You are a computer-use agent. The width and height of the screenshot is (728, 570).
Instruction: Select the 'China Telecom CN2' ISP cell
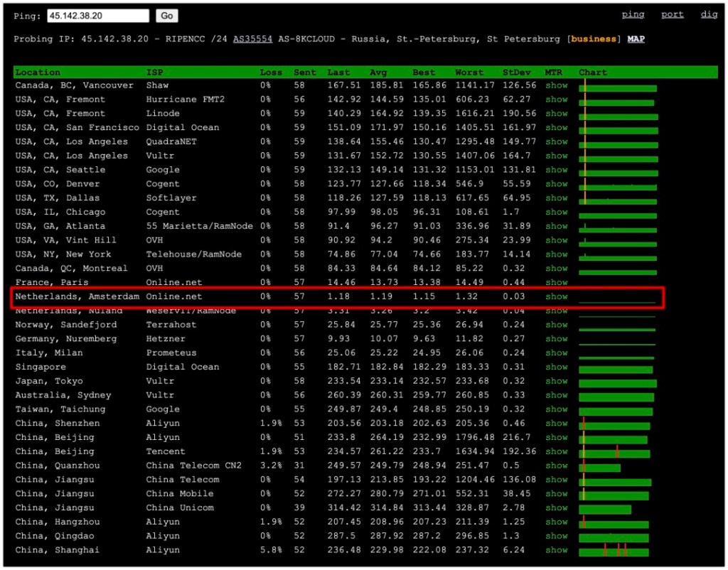coord(193,465)
